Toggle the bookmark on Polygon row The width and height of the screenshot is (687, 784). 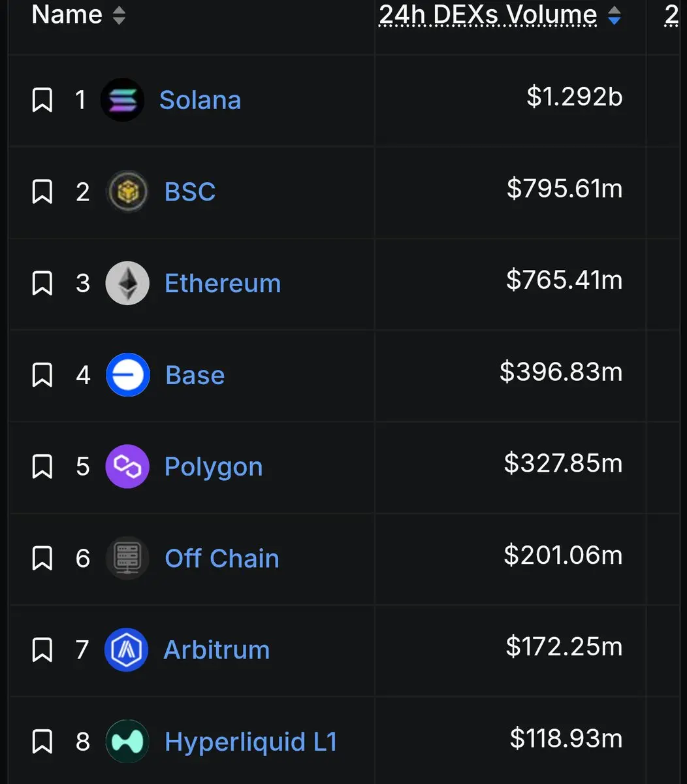(x=42, y=466)
